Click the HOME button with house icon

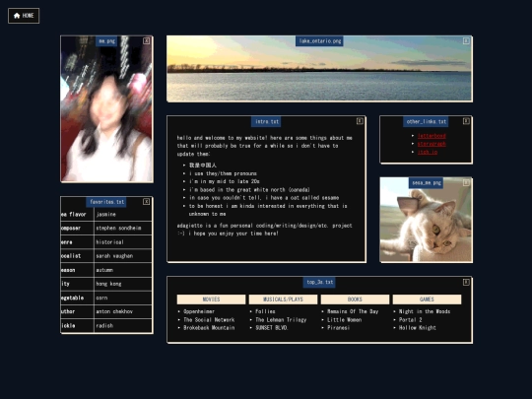[x=24, y=16]
